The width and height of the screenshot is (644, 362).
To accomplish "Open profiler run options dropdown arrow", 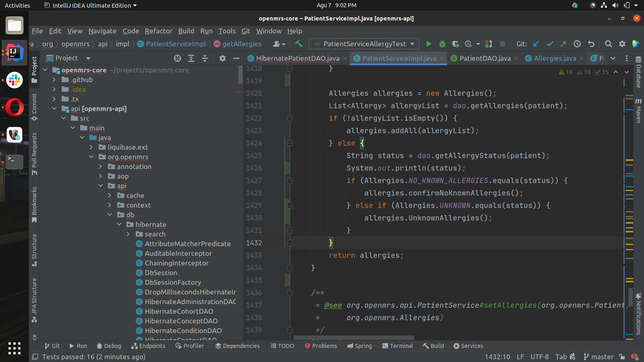I will click(x=478, y=44).
